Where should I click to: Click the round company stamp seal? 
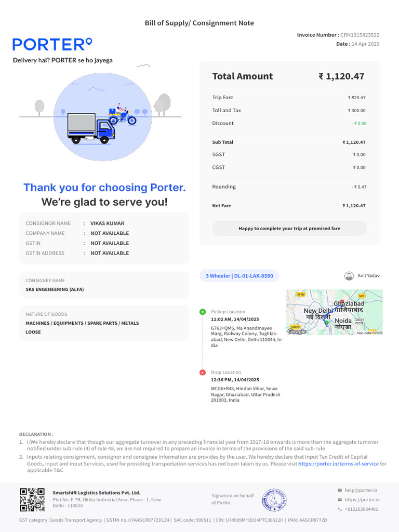[275, 499]
